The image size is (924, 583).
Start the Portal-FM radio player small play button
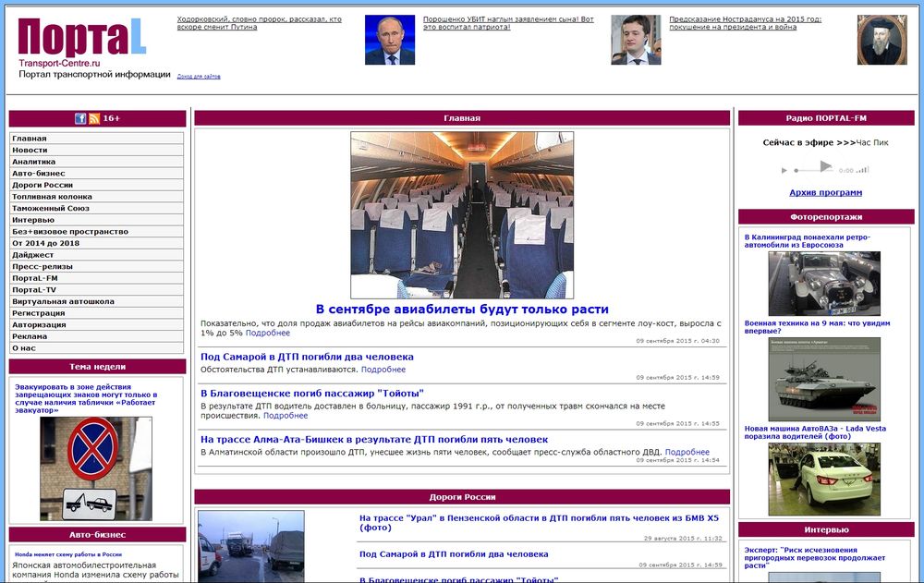tap(784, 170)
